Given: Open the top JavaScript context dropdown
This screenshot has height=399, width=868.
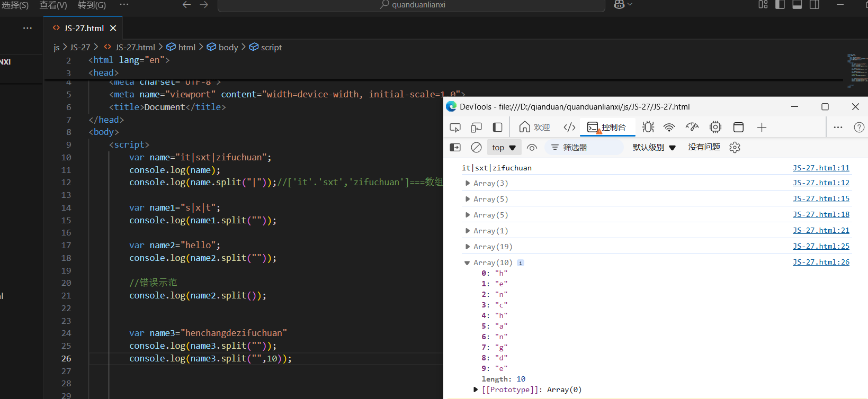Looking at the screenshot, I should (504, 148).
